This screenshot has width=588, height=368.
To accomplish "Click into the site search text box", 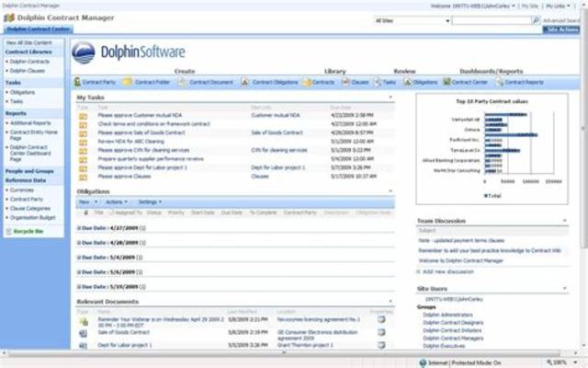I will click(x=492, y=20).
